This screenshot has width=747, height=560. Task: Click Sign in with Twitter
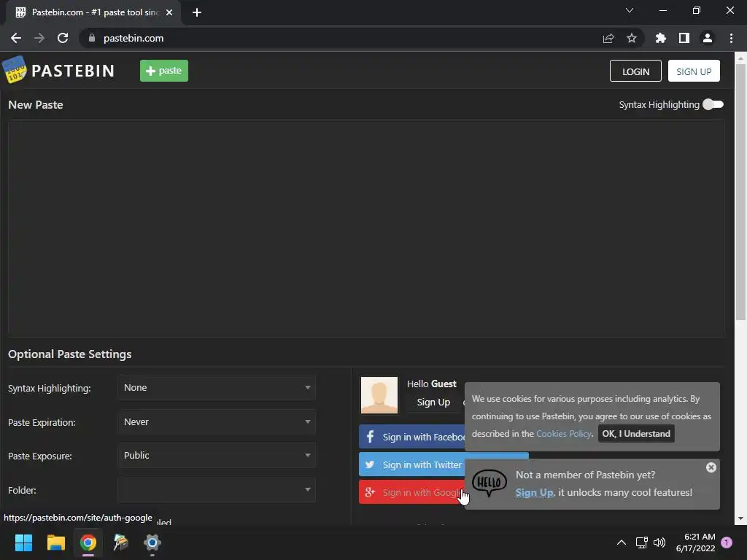(412, 464)
